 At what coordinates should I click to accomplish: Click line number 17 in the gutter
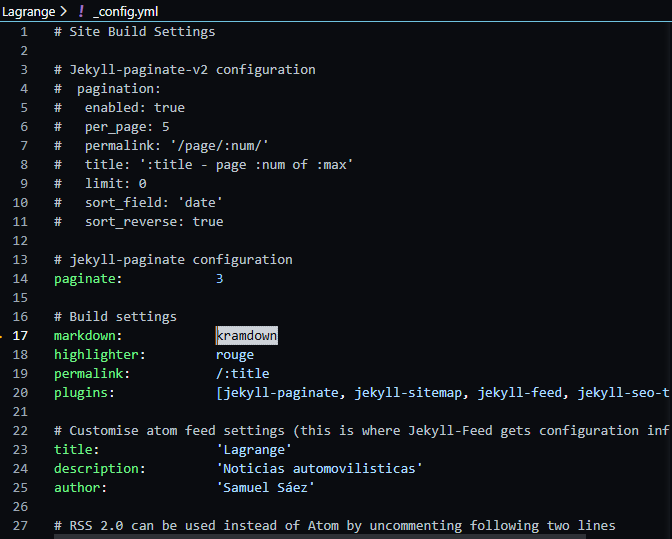point(21,336)
